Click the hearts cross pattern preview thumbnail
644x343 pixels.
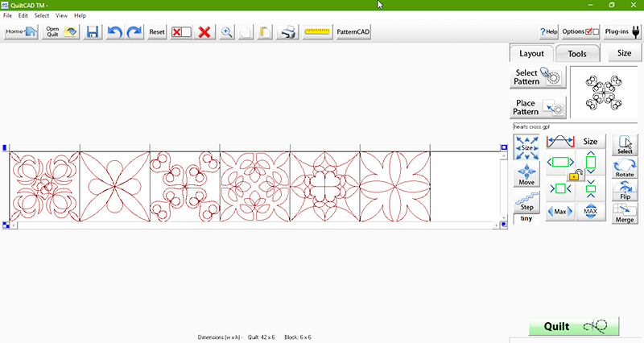tap(603, 93)
